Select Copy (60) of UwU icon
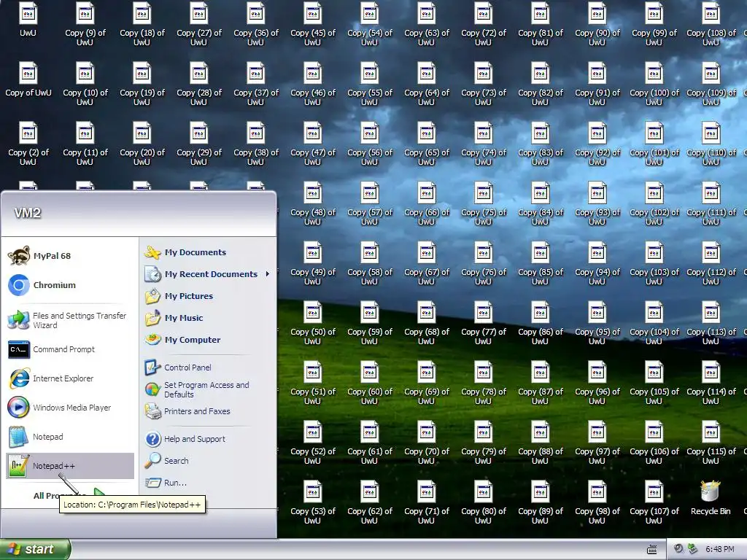This screenshot has height=560, width=747. pos(369,383)
